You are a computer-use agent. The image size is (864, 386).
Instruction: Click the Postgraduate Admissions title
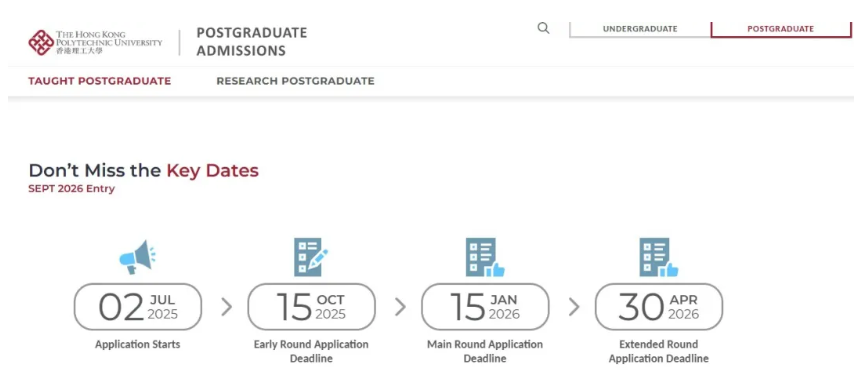click(x=252, y=42)
